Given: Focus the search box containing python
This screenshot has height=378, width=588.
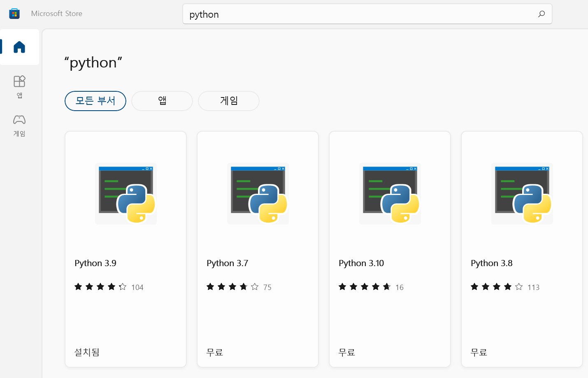Looking at the screenshot, I should coord(367,14).
